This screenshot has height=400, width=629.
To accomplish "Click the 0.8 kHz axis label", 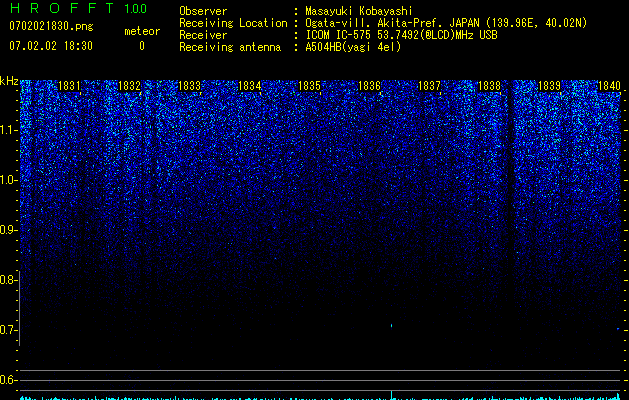I will pos(8,280).
